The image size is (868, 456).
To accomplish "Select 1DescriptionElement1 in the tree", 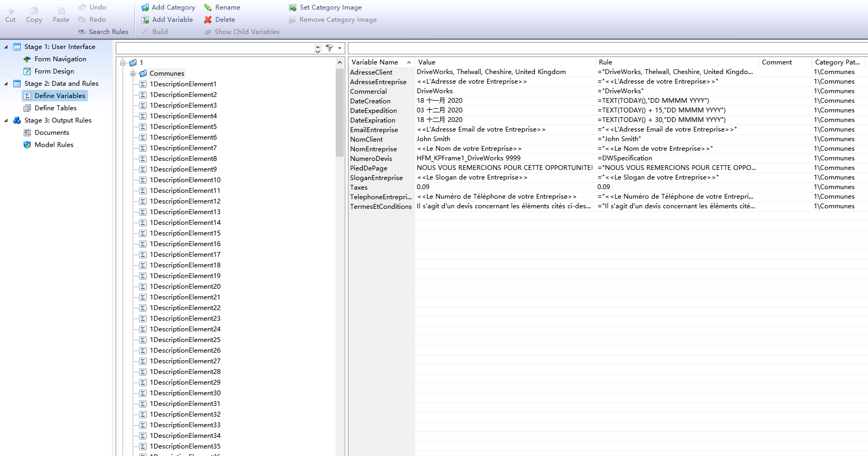I will pos(183,84).
